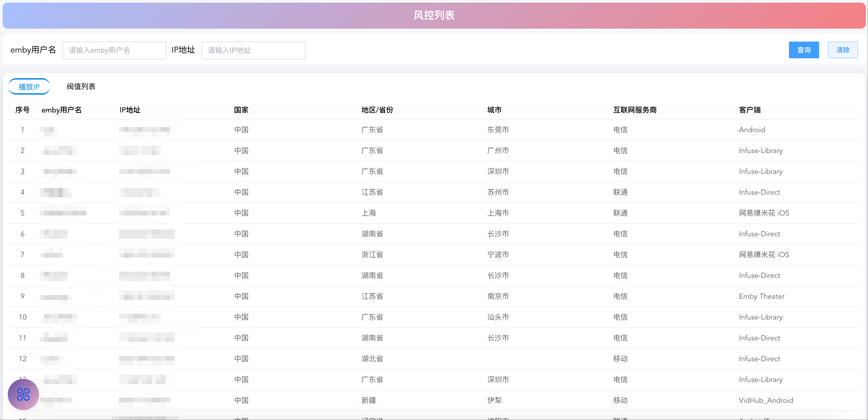Viewport: 868px width, 420px height.
Task: Focus the emby用户名 input field
Action: (114, 50)
